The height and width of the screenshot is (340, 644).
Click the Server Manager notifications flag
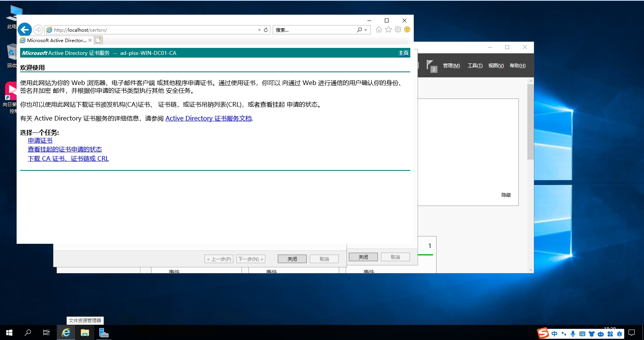point(431,65)
